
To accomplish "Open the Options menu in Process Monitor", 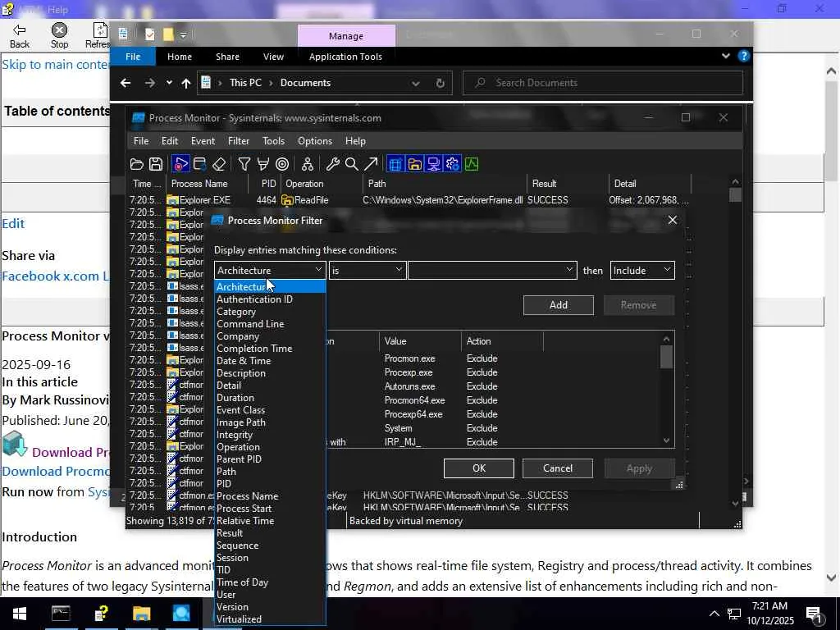I will [x=315, y=141].
